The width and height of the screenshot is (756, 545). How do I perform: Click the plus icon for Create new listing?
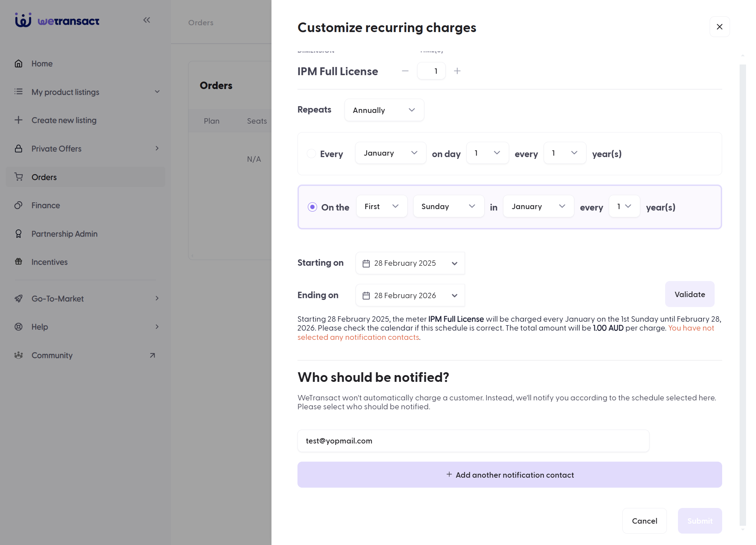tap(19, 120)
